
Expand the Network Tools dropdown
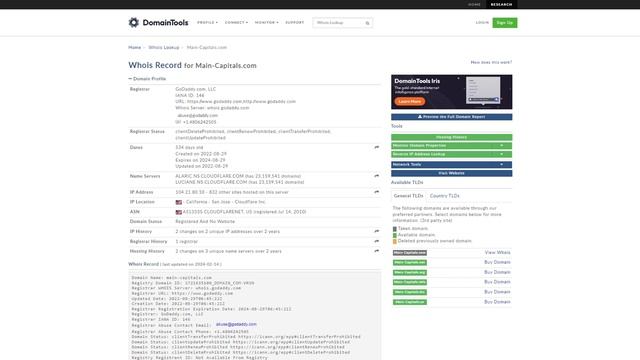[x=451, y=164]
